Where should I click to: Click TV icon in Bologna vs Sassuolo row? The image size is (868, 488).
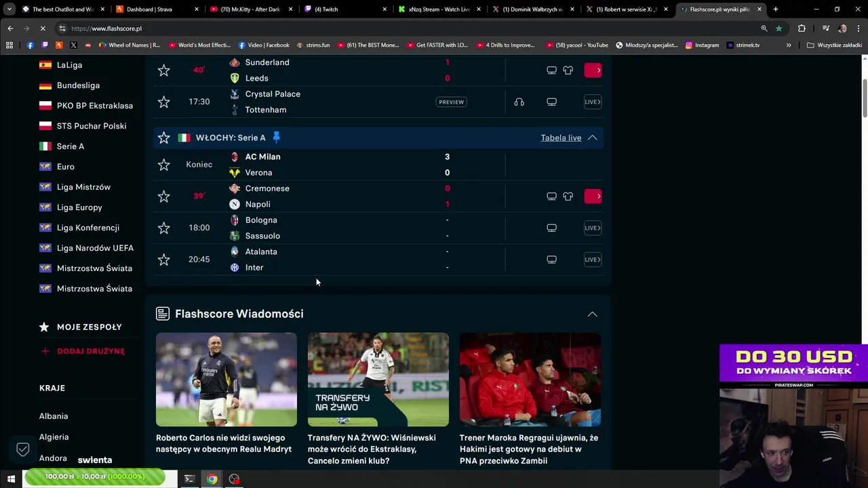tap(551, 228)
